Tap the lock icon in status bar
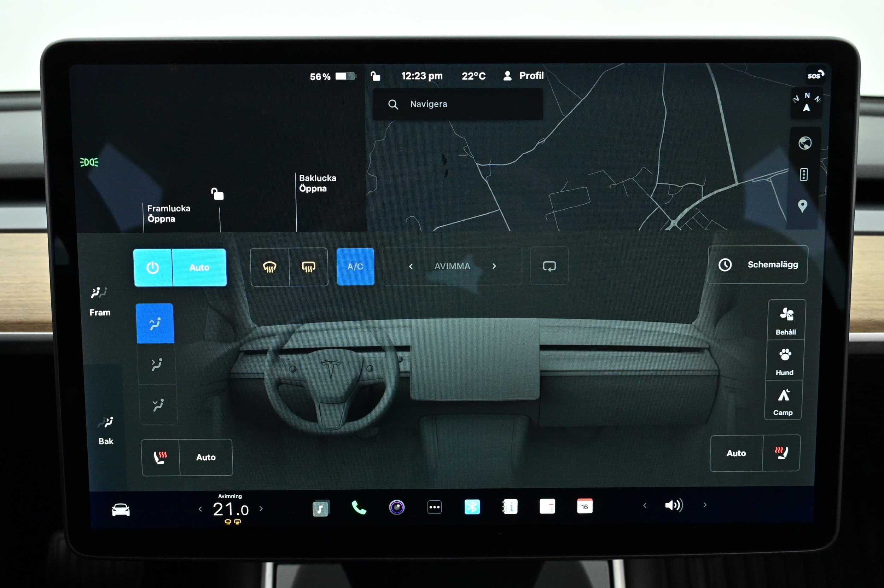This screenshot has height=588, width=884. (x=376, y=76)
